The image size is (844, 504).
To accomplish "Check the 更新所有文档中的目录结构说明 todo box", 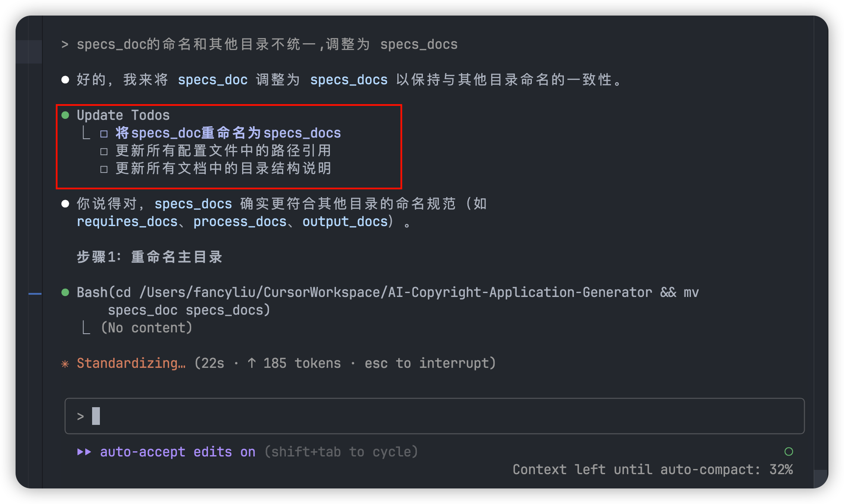I will [104, 169].
